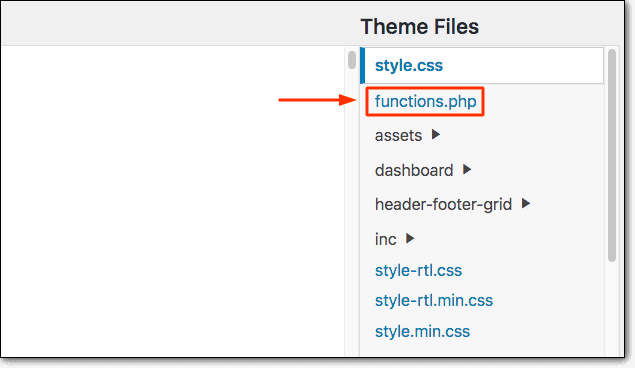This screenshot has width=635, height=368.
Task: Open functions.php in the theme editor
Action: coord(425,102)
